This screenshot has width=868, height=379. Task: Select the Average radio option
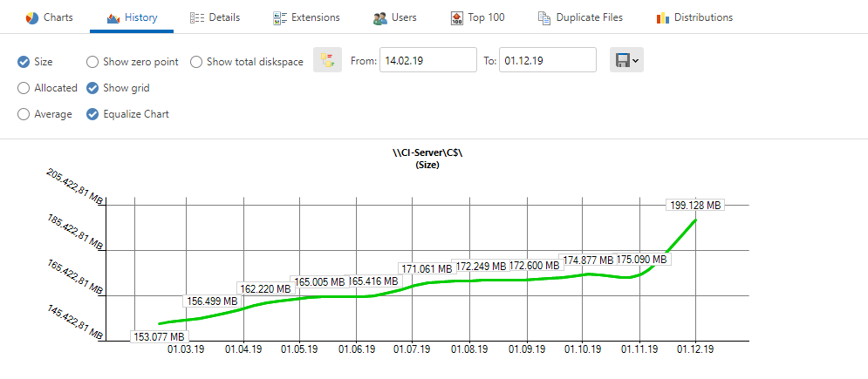click(x=24, y=114)
